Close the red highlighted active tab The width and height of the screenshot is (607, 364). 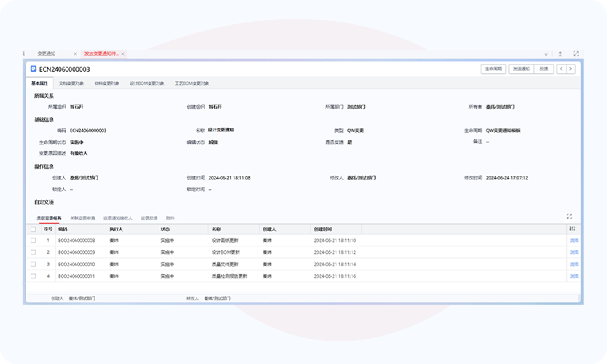tap(123, 54)
